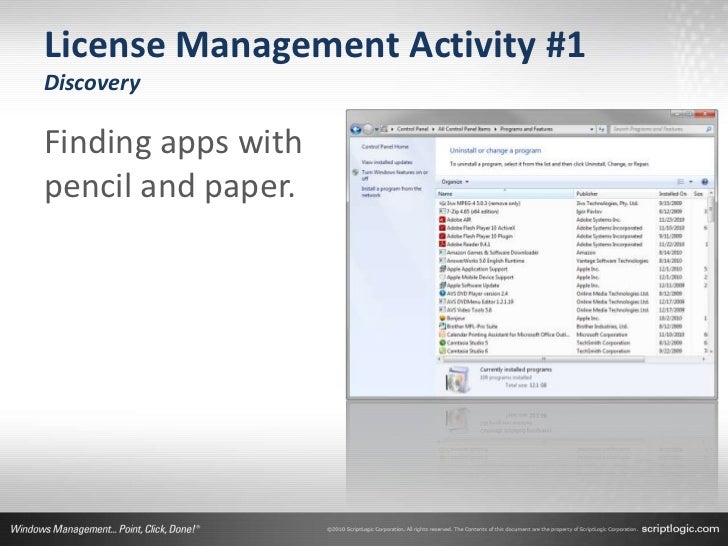The height and width of the screenshot is (546, 728).
Task: Select the Apple Application Support icon
Action: coord(442,269)
